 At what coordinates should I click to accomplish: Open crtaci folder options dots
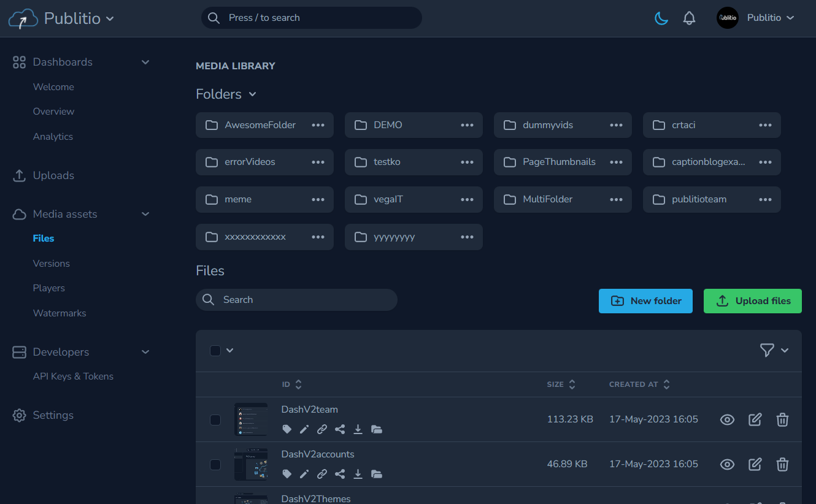coord(765,125)
